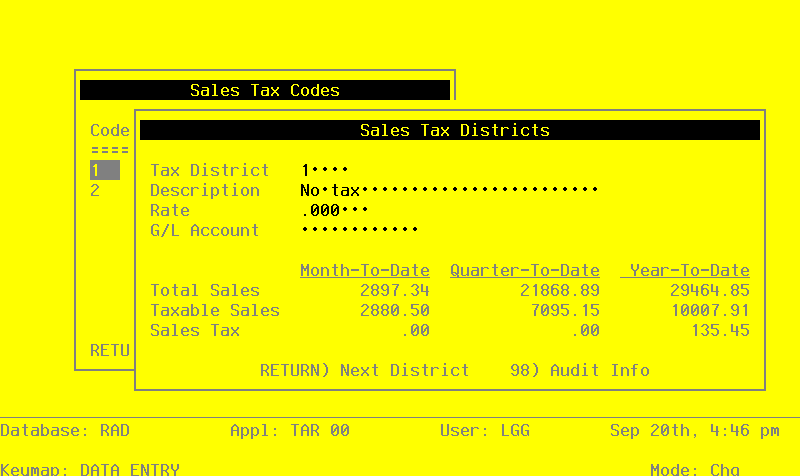
Task: Click the Rate label
Action: [x=170, y=210]
